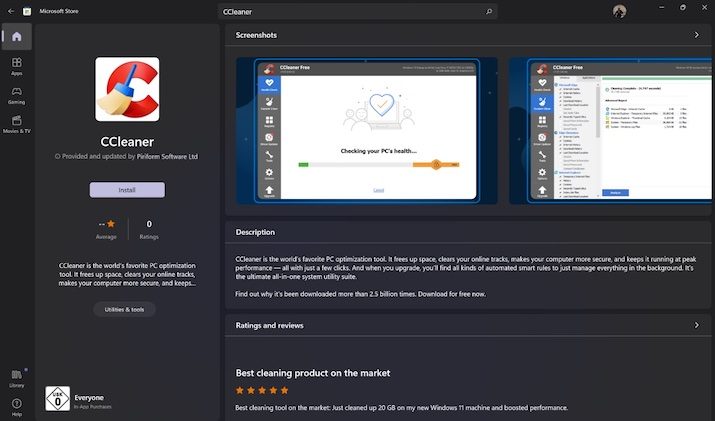The height and width of the screenshot is (421, 715).
Task: Click review title Best cleaning product on the market
Action: coord(313,373)
